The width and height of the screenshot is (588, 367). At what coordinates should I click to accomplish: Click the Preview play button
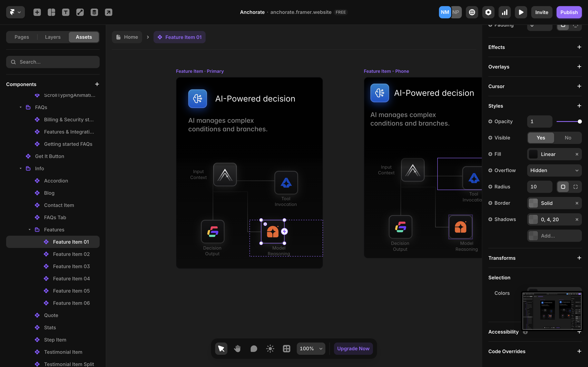coord(521,12)
